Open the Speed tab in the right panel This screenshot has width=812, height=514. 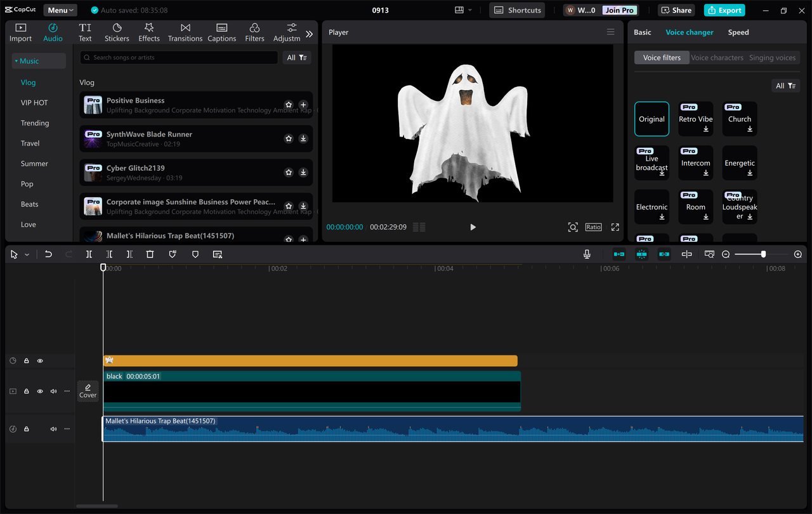pos(738,32)
